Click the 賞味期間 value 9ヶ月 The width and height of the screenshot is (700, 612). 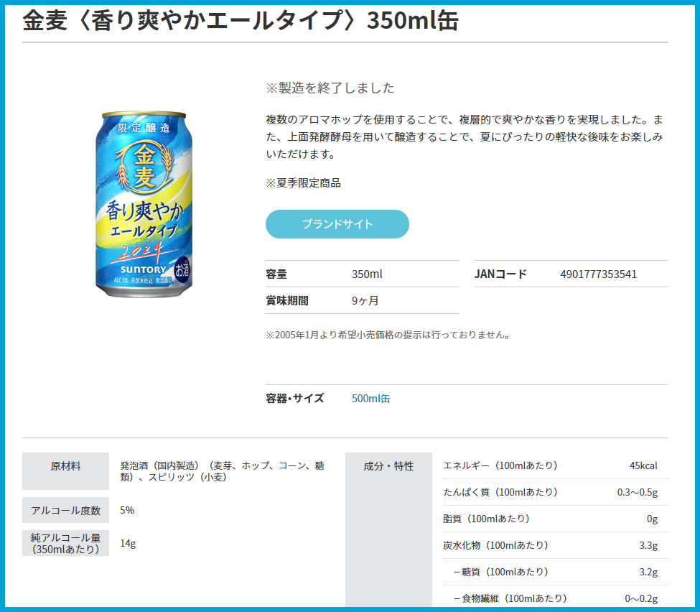point(365,301)
